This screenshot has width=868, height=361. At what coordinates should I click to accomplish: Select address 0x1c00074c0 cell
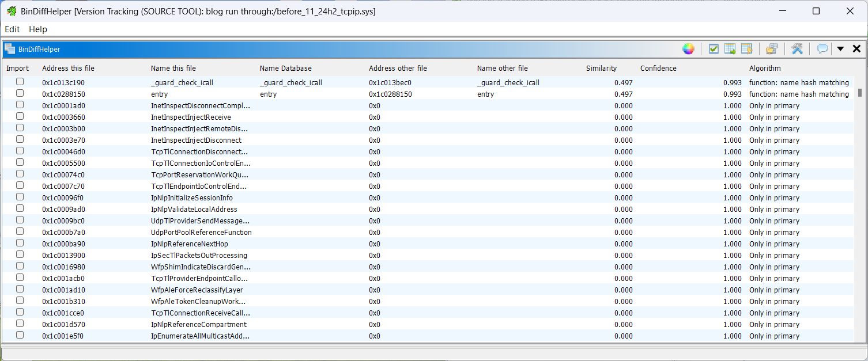[x=63, y=175]
